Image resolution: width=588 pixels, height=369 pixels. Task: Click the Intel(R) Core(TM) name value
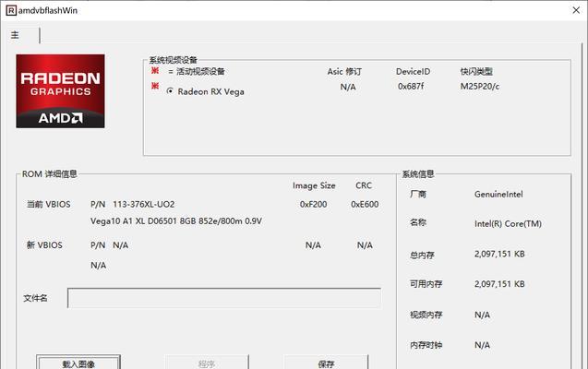(508, 224)
